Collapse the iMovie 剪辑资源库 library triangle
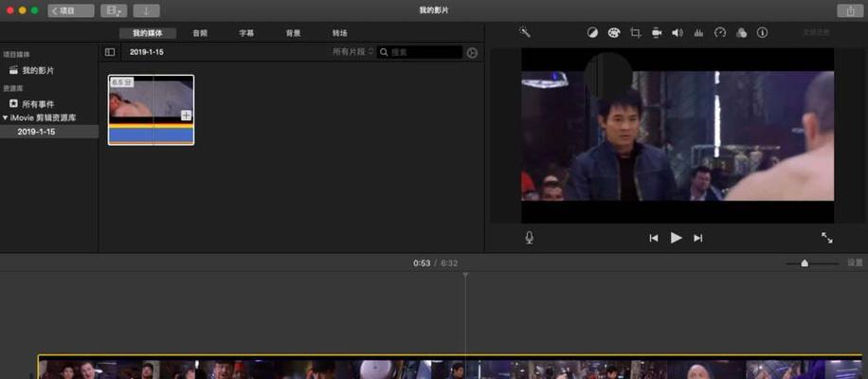Viewport: 868px width, 379px height. tap(5, 117)
